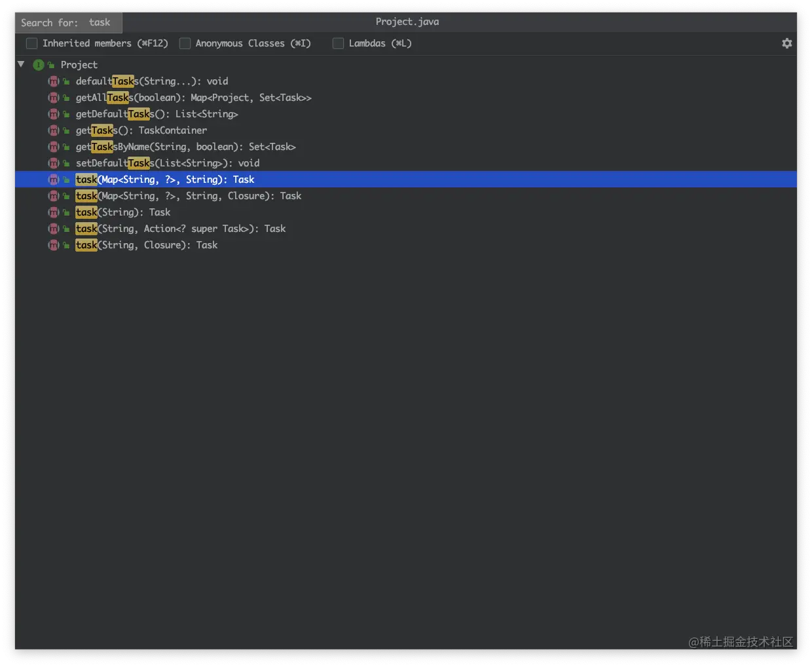Collapse the Project tree node

(21, 64)
